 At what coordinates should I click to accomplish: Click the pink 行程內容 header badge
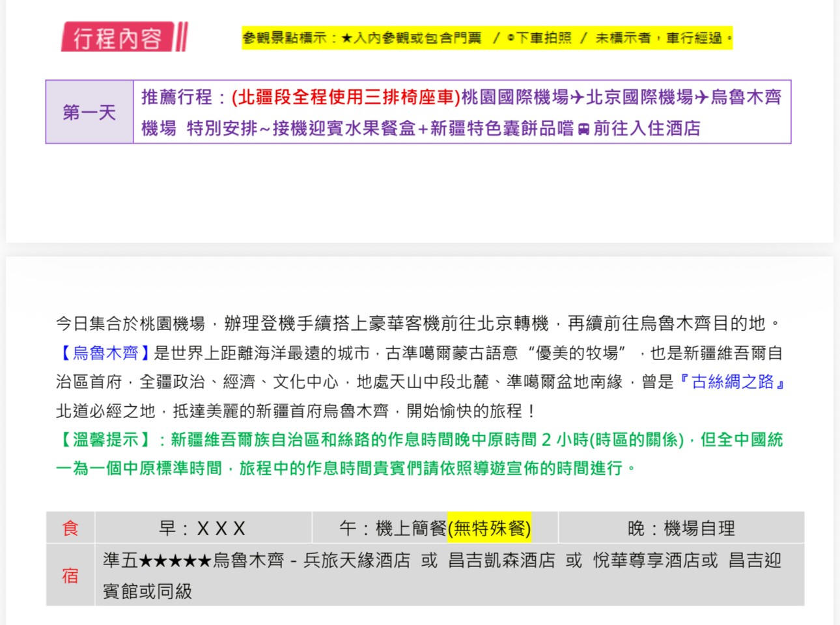119,38
